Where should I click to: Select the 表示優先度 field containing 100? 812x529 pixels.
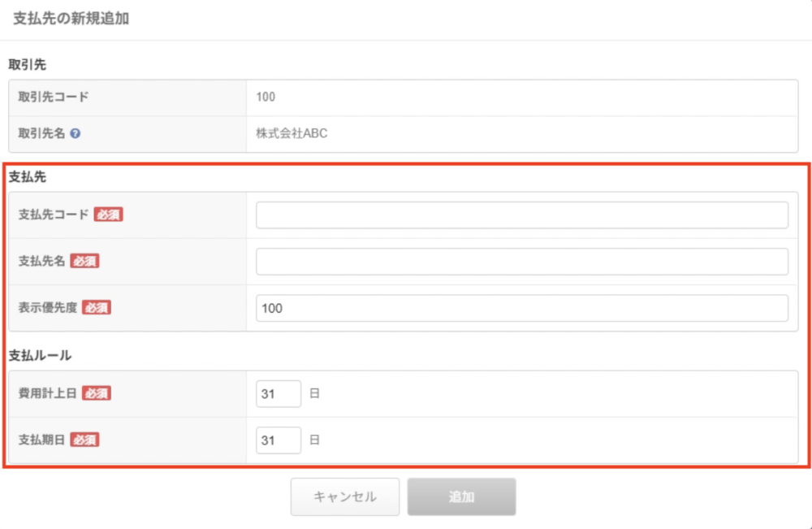(x=521, y=308)
